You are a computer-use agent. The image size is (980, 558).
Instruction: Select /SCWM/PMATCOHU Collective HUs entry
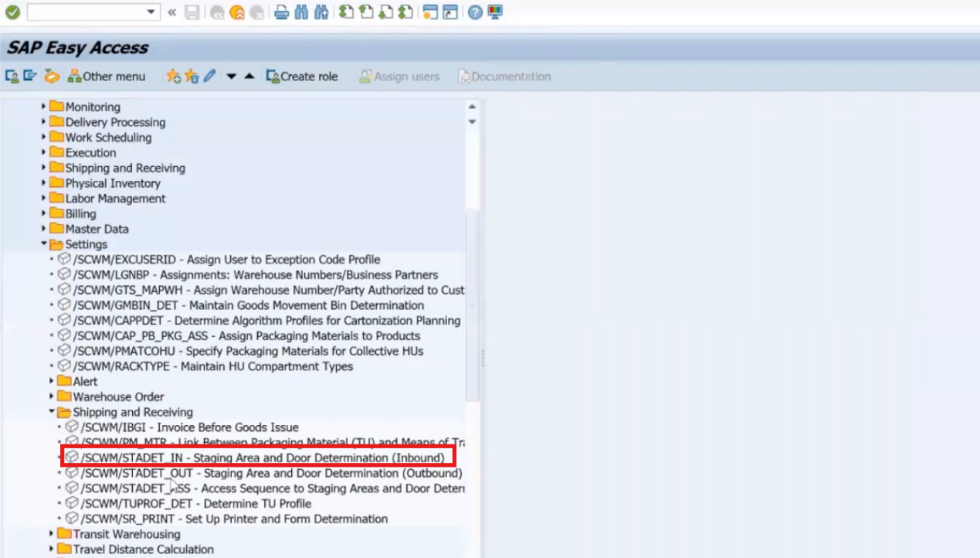pyautogui.click(x=241, y=351)
